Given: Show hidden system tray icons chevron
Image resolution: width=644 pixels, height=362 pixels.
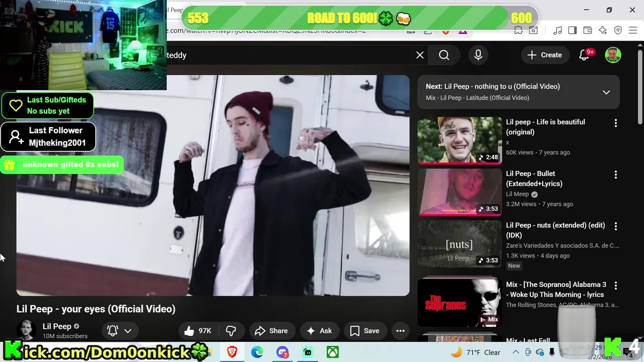Looking at the screenshot, I should [x=516, y=352].
